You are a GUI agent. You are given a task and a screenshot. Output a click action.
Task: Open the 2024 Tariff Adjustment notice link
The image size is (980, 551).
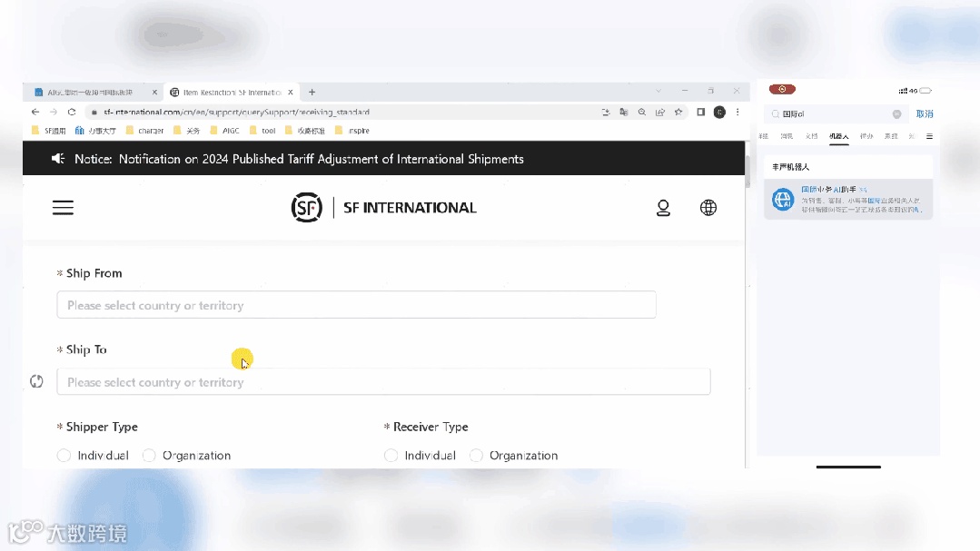[x=322, y=159]
